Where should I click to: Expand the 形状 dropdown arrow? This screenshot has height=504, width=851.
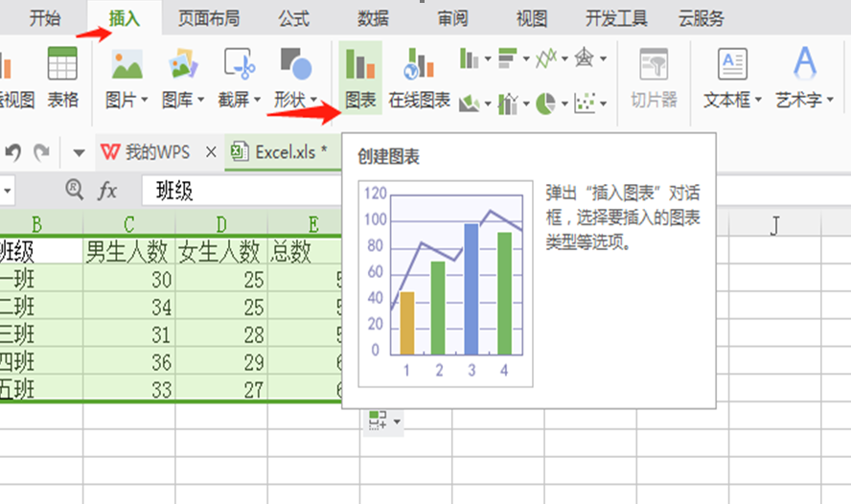[313, 100]
